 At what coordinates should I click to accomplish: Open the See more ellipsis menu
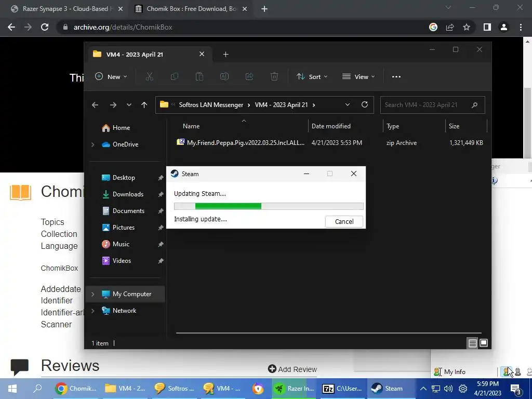pos(396,77)
